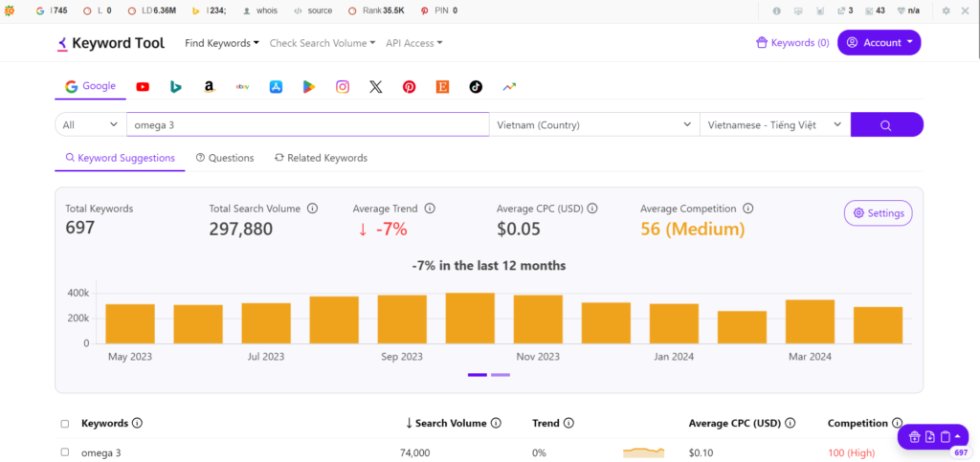Expand the Find Keywords menu

(222, 43)
